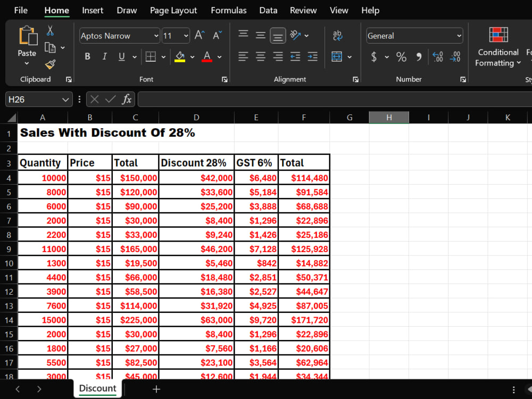Decrease font size with smaller A icon

pos(217,35)
